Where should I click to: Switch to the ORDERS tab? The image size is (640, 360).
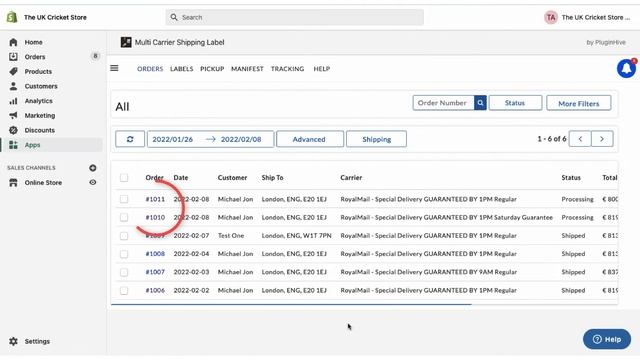(150, 69)
